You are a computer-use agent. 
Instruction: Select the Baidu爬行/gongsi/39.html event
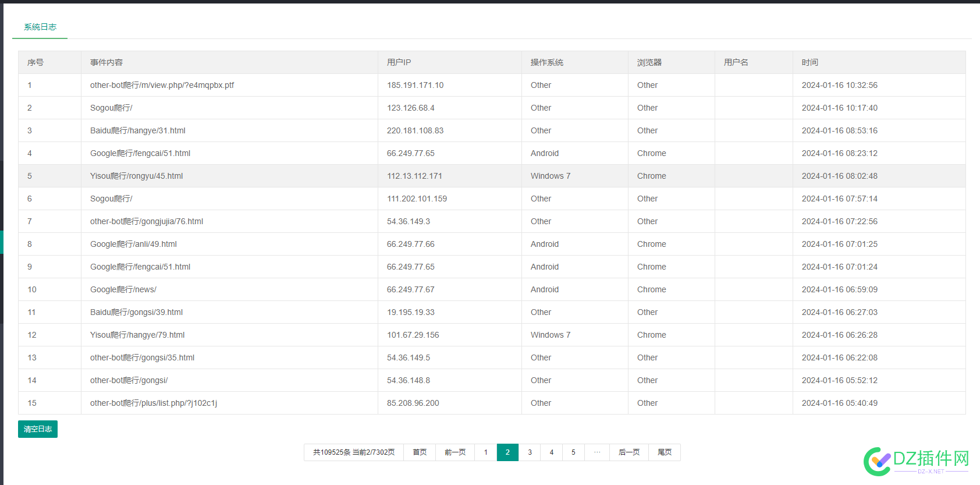[x=136, y=312]
